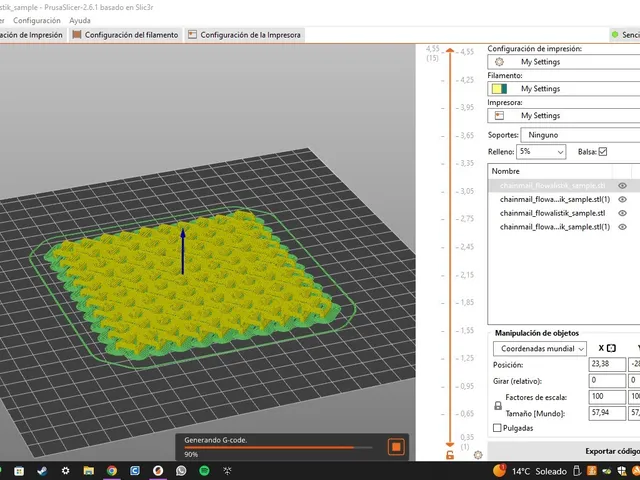
Task: Click the green Sencillo mode indicator
Action: tap(615, 35)
